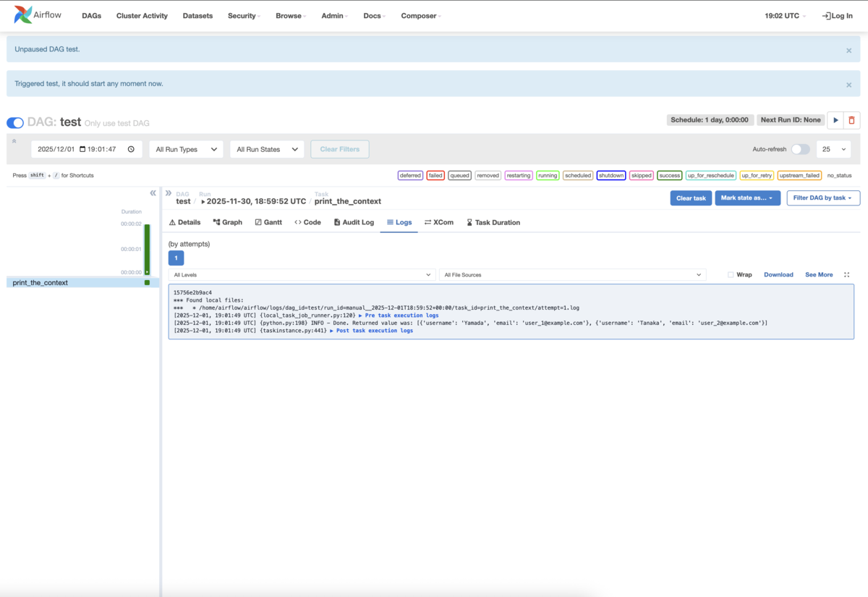Open the All Run States dropdown
868x597 pixels.
pos(267,149)
